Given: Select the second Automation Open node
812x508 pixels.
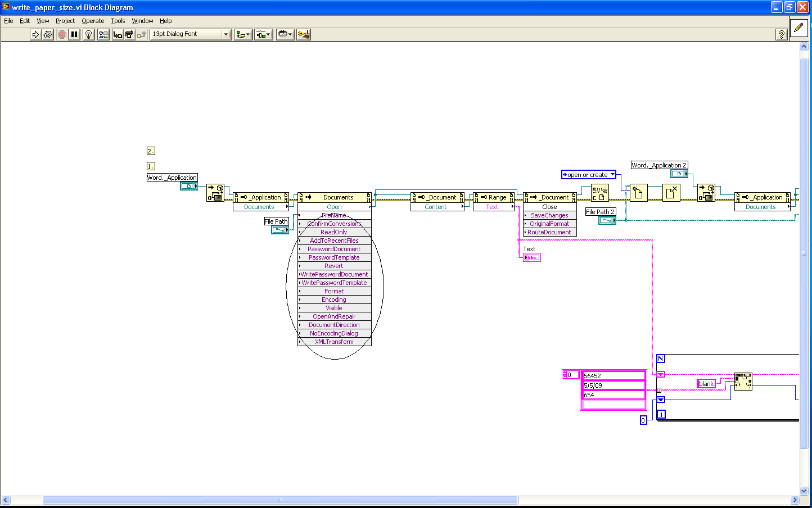Looking at the screenshot, I should click(706, 193).
